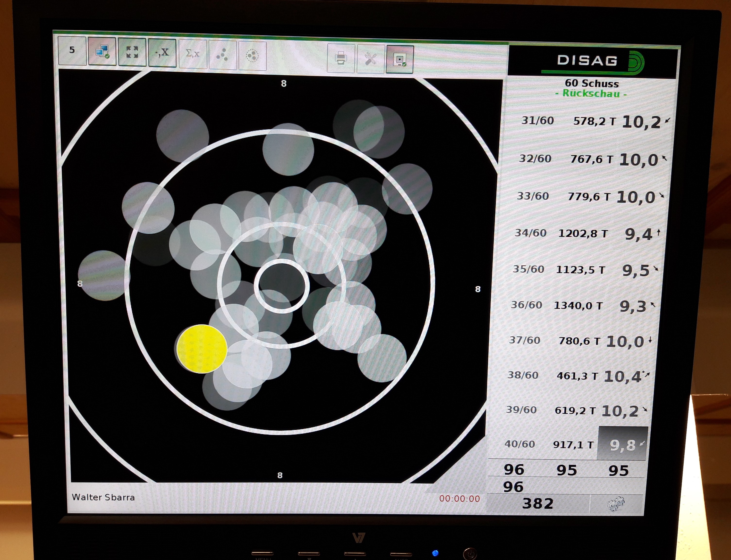Click the yellow highlighted shot on target

(x=202, y=349)
